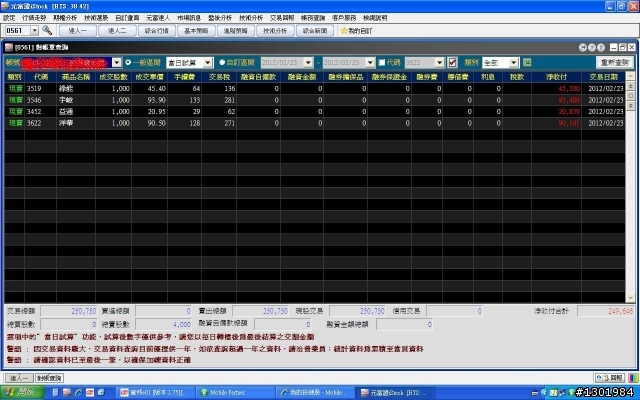Click the green Excel export icon
The width and height of the screenshot is (640, 400).
tap(527, 62)
